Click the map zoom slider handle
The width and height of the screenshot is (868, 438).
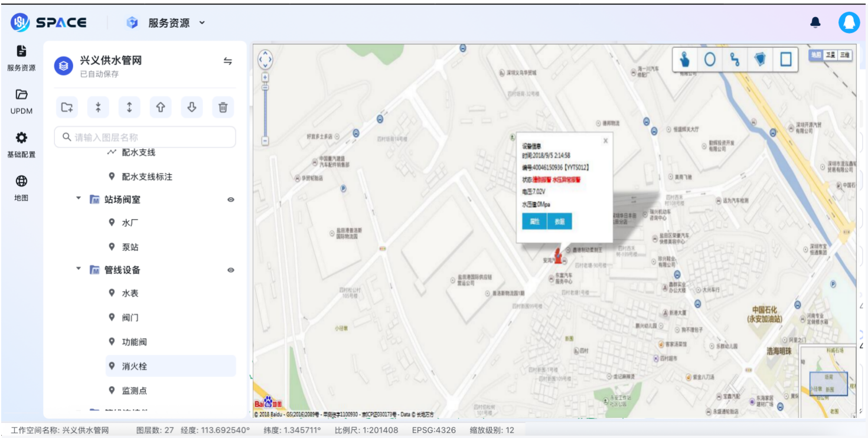[x=265, y=87]
